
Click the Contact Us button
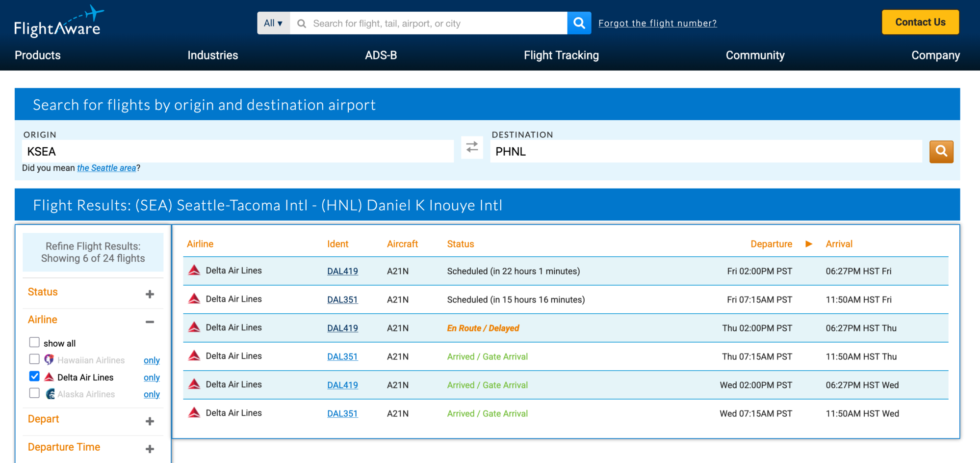(x=920, y=22)
